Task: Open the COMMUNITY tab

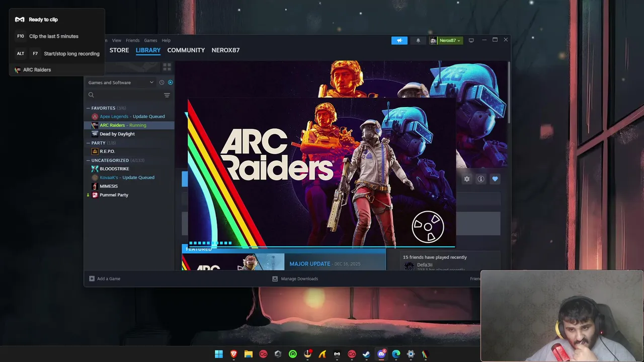Action: 186,50
